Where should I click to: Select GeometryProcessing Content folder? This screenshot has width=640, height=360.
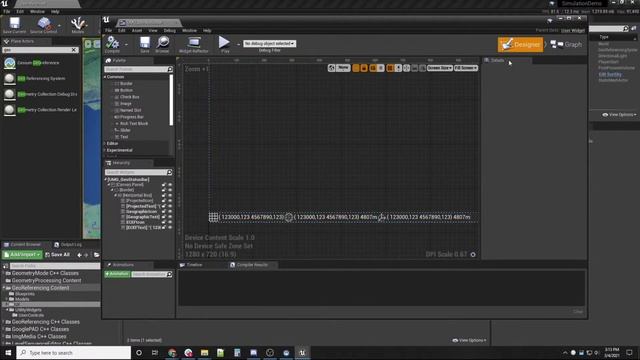pyautogui.click(x=46, y=280)
